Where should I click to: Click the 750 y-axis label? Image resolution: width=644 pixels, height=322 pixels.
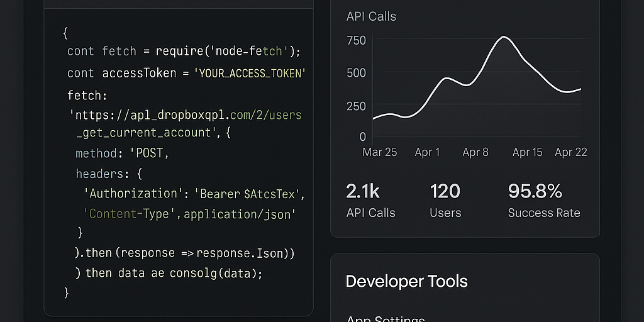(356, 41)
